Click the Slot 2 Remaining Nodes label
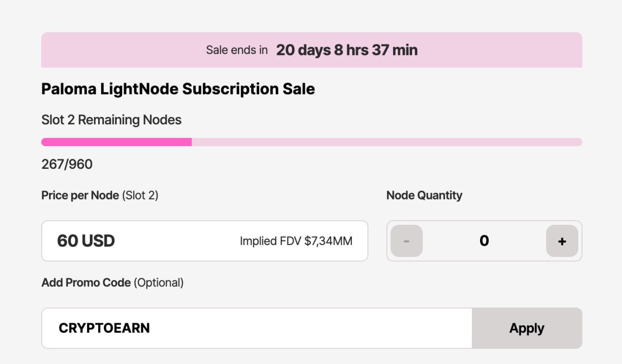Screen dimensions: 622x364 point(111,120)
